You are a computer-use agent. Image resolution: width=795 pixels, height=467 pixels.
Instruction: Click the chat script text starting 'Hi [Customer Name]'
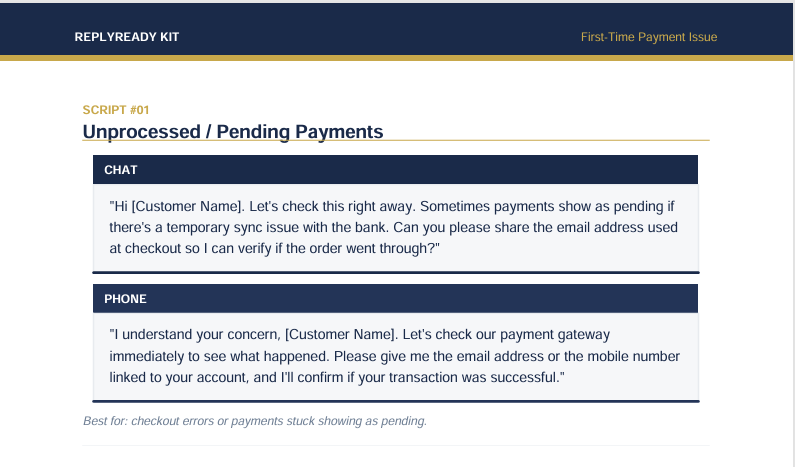(393, 227)
